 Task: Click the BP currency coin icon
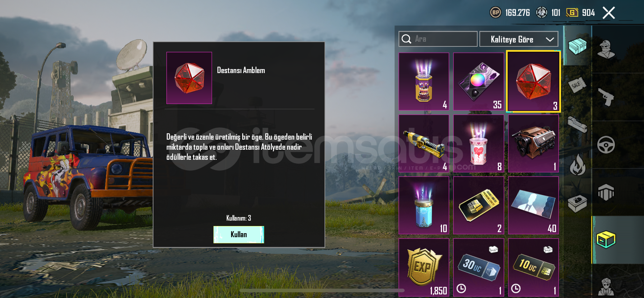pyautogui.click(x=496, y=13)
